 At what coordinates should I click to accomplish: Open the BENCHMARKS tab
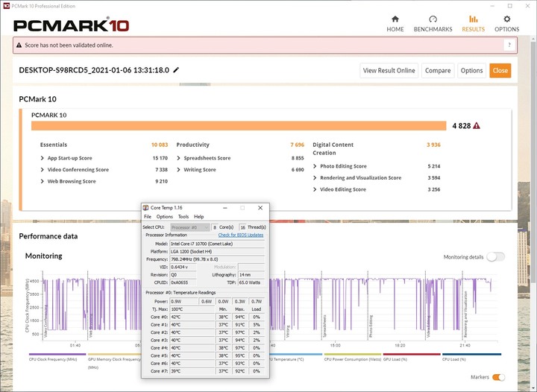[433, 24]
